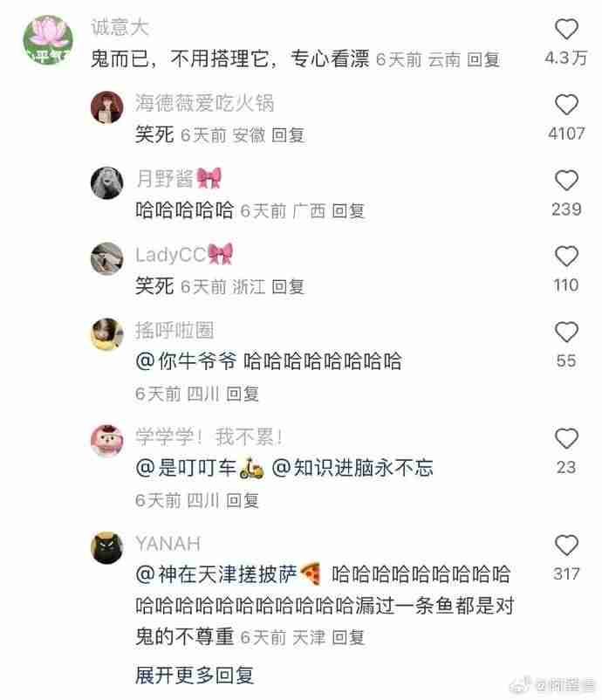Open mention @是叮叮车
Screen dimensions: 602x700
[199, 468]
